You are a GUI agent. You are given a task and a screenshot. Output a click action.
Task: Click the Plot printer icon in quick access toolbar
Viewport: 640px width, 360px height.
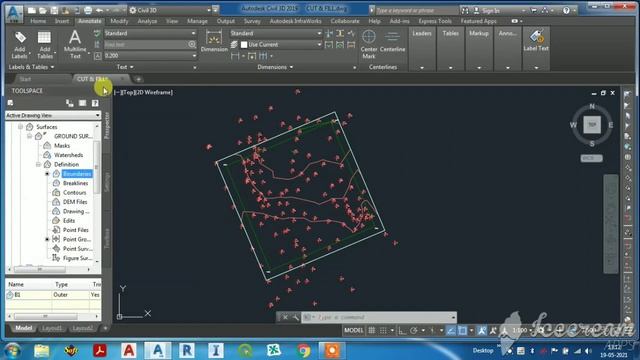pyautogui.click(x=87, y=10)
